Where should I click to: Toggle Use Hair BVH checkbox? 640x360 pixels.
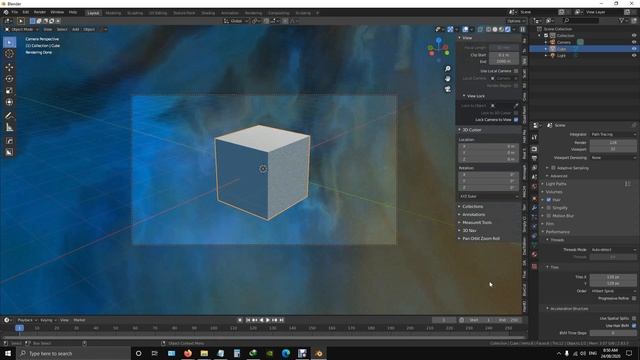[x=634, y=325]
